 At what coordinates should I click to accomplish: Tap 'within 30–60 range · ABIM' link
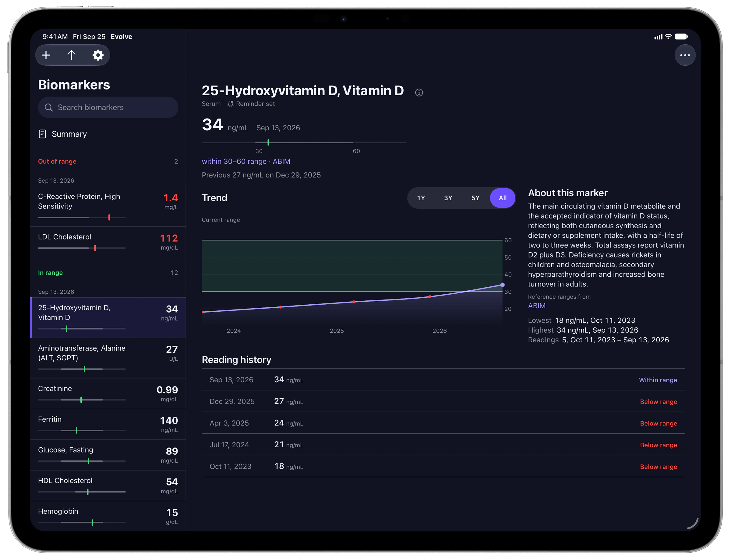coord(246,161)
